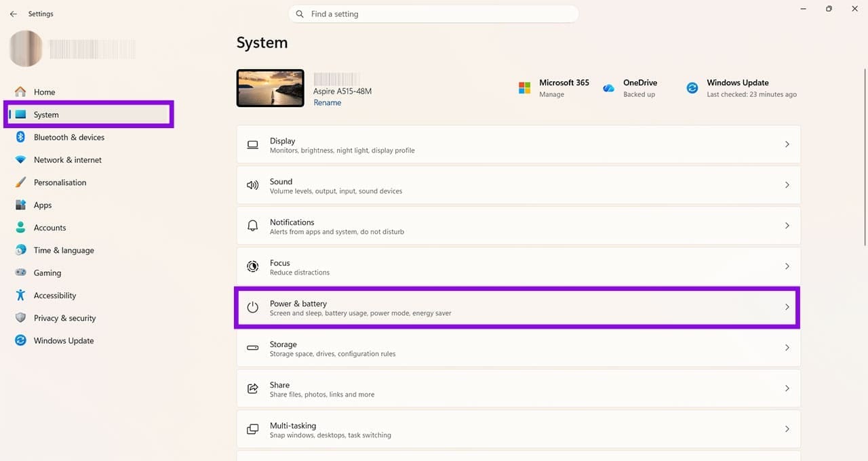
Task: Click the user profile picture
Action: click(x=26, y=49)
